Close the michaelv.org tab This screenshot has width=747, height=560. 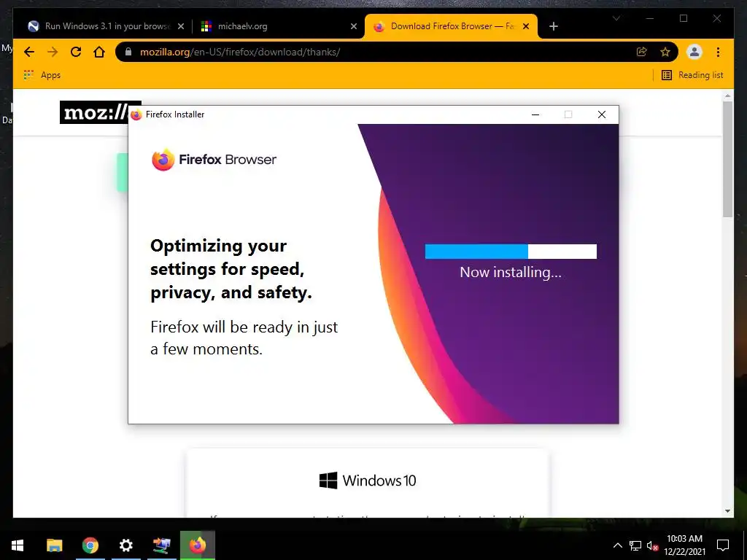point(354,26)
